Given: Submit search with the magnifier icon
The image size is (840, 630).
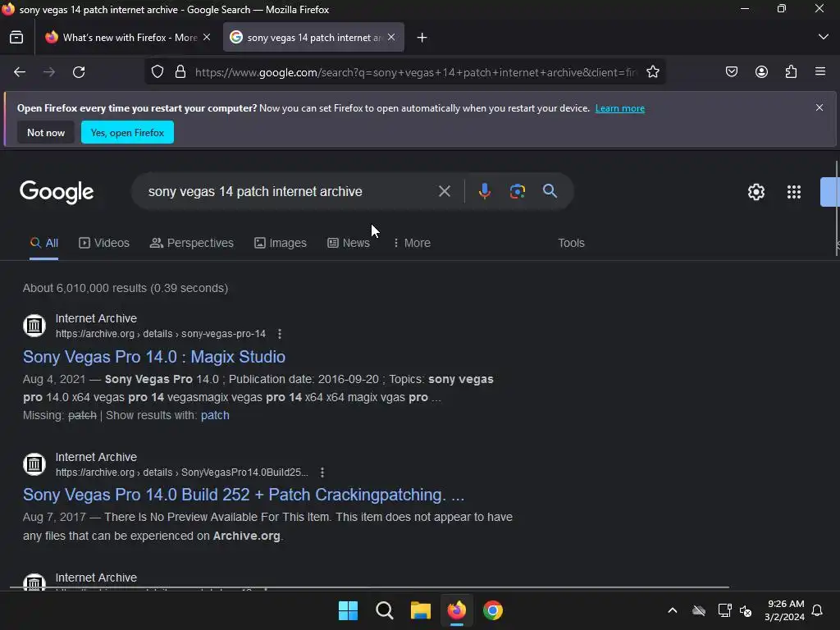Looking at the screenshot, I should pos(550,190).
